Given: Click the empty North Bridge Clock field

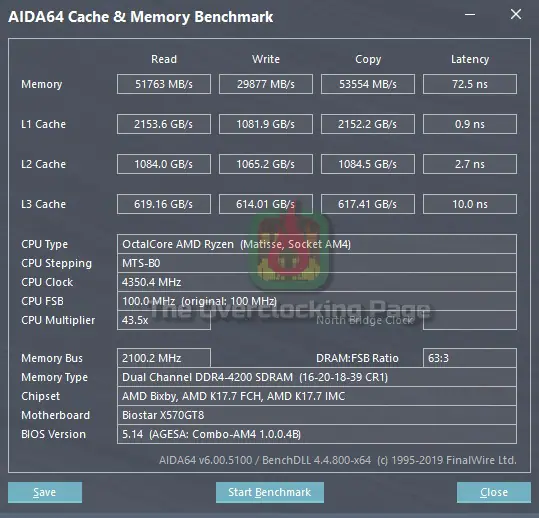Looking at the screenshot, I should (x=470, y=320).
